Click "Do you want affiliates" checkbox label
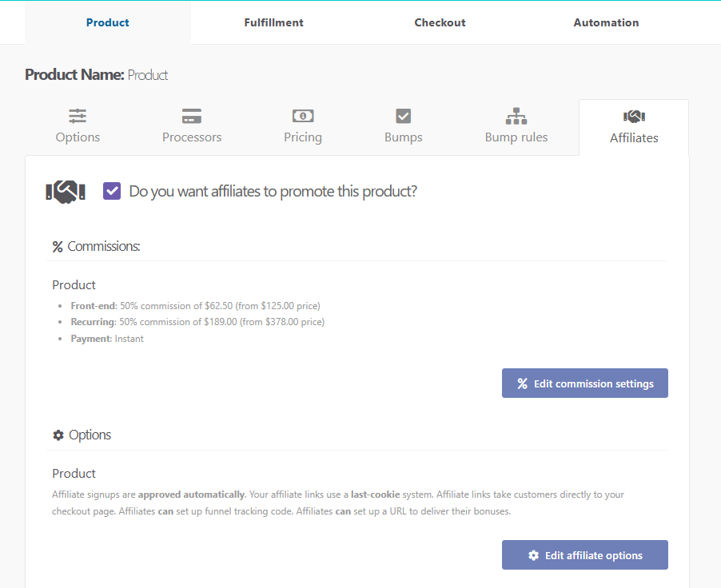 [273, 192]
